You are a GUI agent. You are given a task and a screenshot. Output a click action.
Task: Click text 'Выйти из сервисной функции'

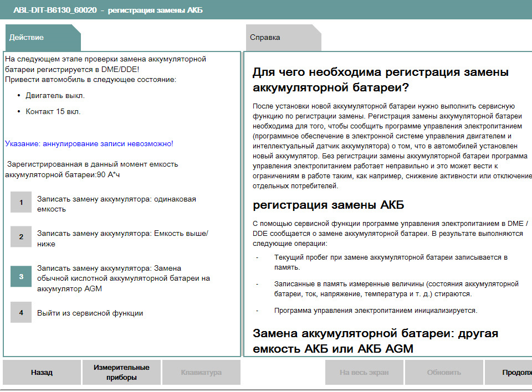90,313
